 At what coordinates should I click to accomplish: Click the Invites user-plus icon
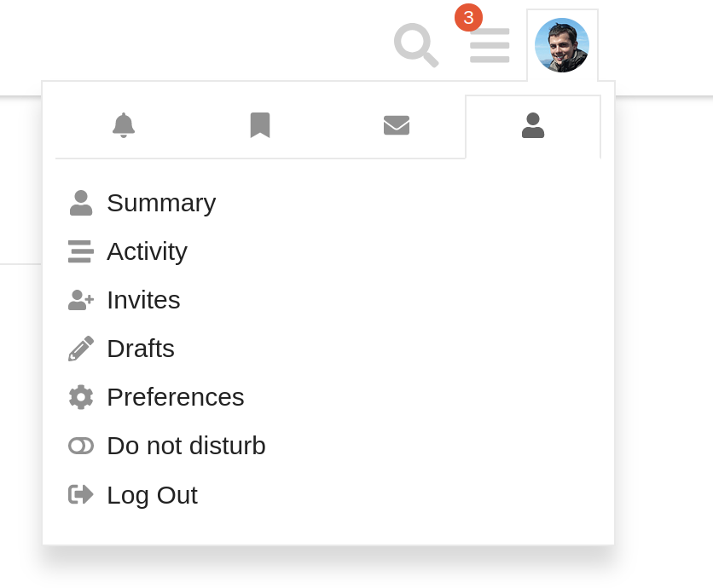81,300
